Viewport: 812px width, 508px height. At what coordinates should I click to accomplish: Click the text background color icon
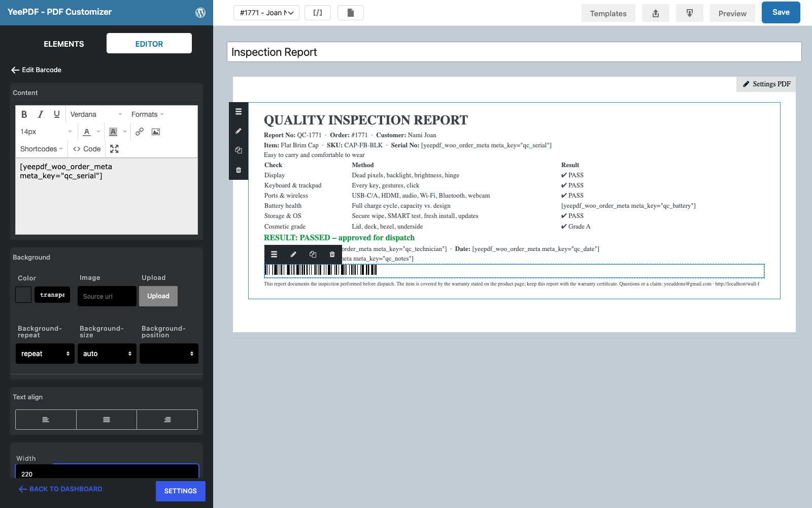click(x=113, y=132)
